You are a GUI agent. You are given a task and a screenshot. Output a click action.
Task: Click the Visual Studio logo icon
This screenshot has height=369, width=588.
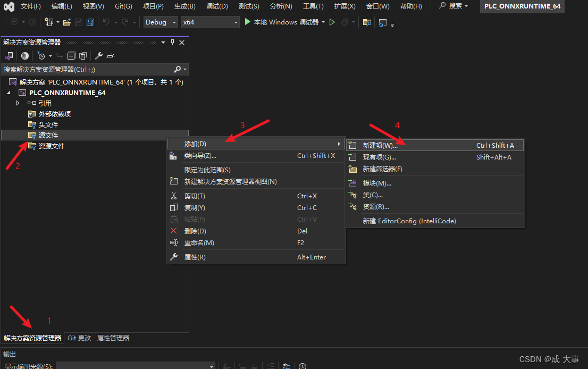9,6
